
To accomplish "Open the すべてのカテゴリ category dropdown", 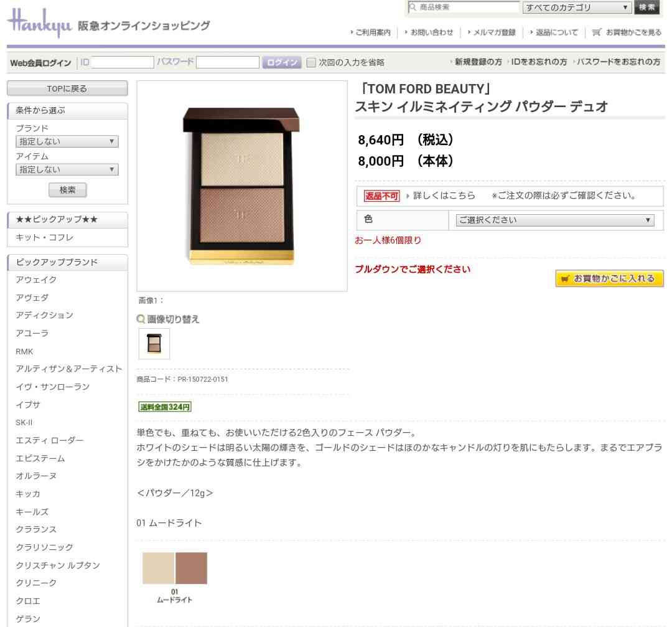I will coord(577,7).
